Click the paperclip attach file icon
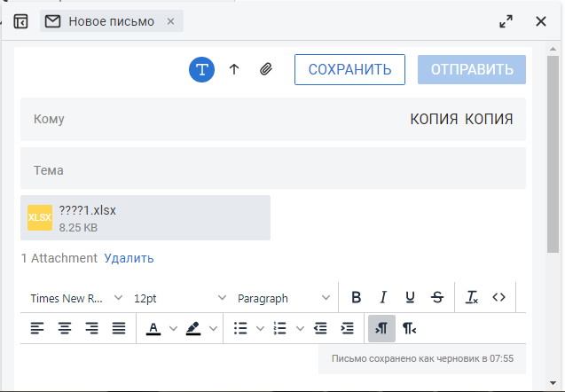The width and height of the screenshot is (565, 392). (265, 69)
